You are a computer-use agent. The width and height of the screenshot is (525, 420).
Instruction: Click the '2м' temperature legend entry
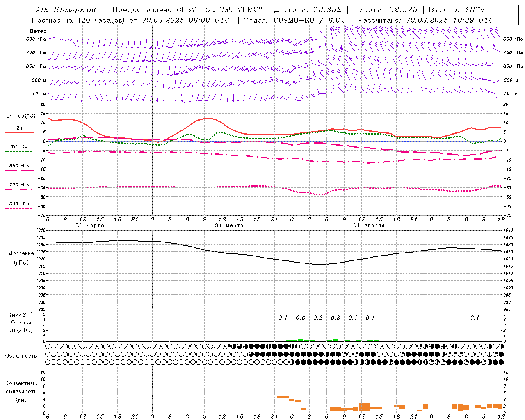(19, 128)
